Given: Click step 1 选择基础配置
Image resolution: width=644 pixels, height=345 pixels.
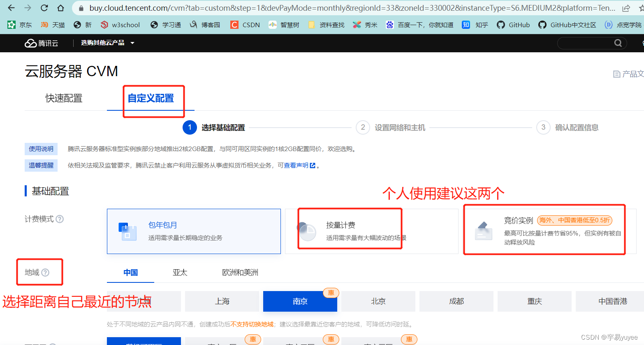Looking at the screenshot, I should pos(214,128).
